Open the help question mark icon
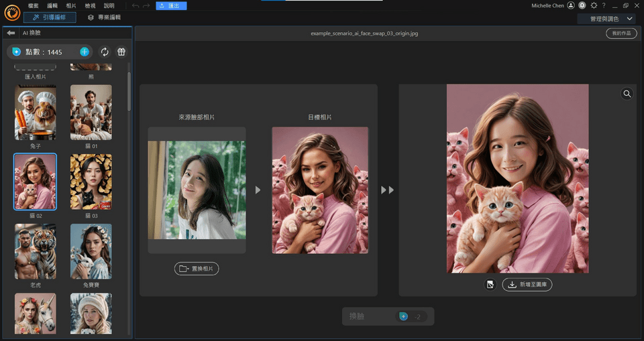 coord(604,5)
